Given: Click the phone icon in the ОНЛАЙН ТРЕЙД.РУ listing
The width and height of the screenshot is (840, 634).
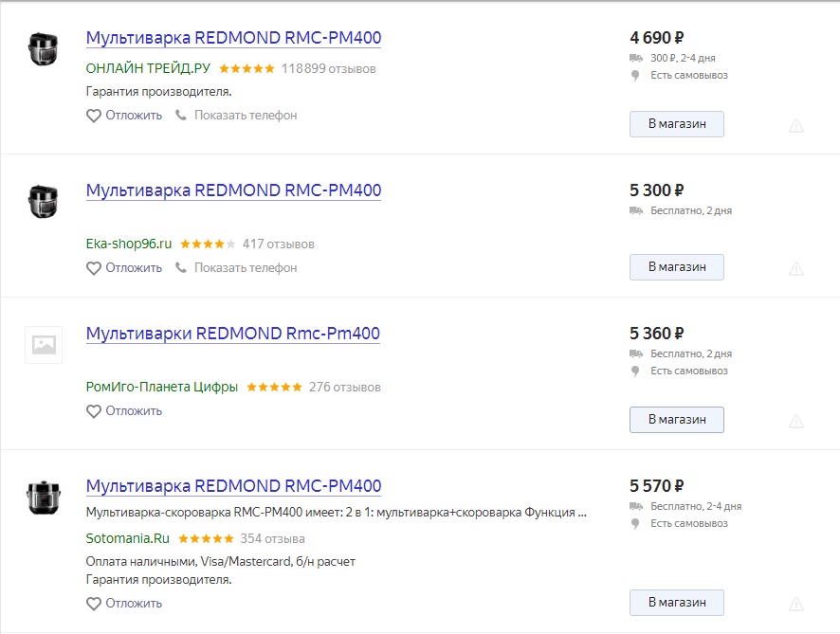Looking at the screenshot, I should [x=181, y=115].
